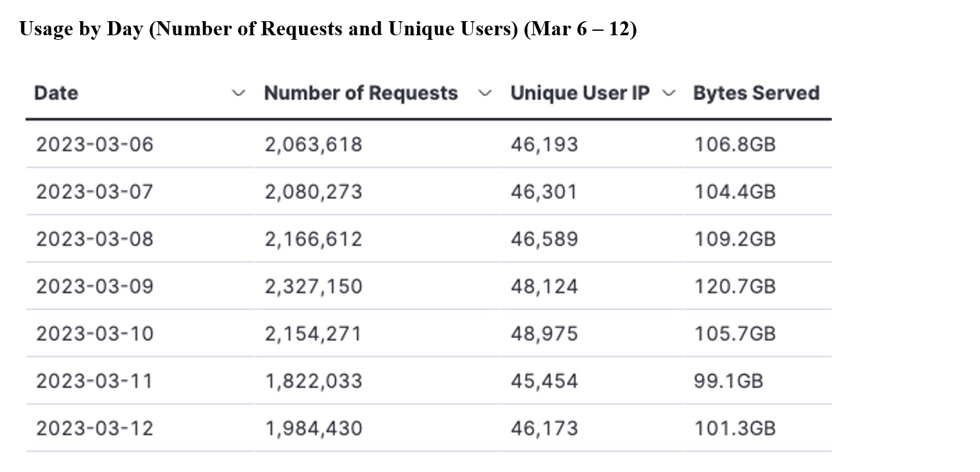Select the 2023-03-09 date cell
This screenshot has height=472, width=980.
(x=95, y=286)
